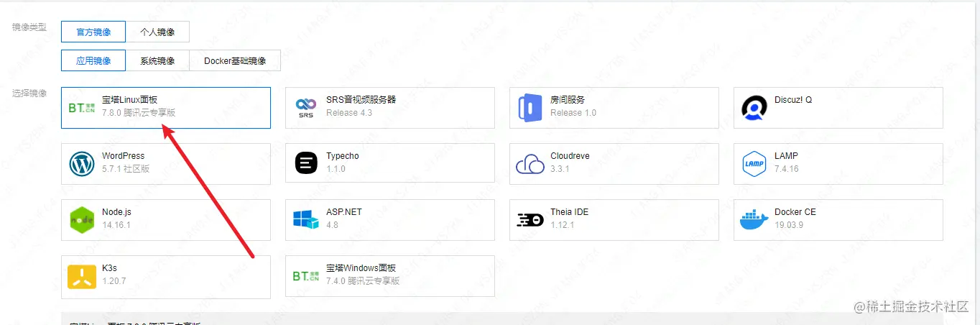
Task: Click the 镜像类型 label
Action: click(29, 27)
